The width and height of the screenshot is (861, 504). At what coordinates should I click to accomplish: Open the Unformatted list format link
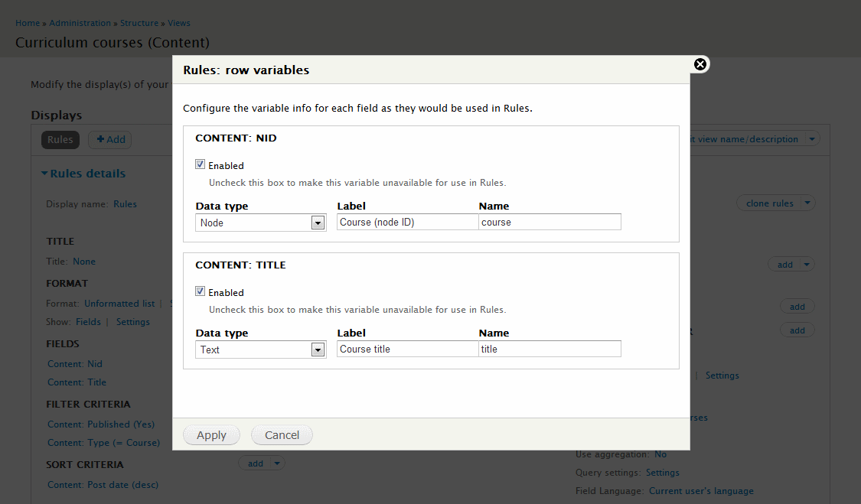(x=119, y=303)
